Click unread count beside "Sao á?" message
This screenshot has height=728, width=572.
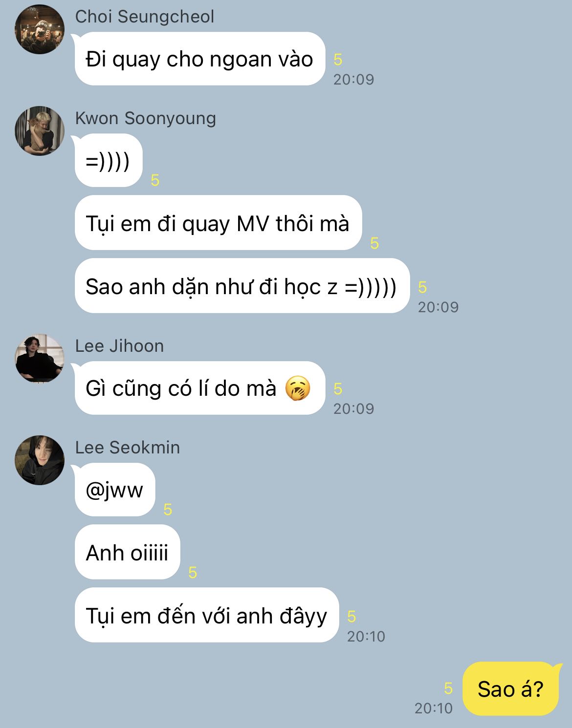[x=448, y=688]
